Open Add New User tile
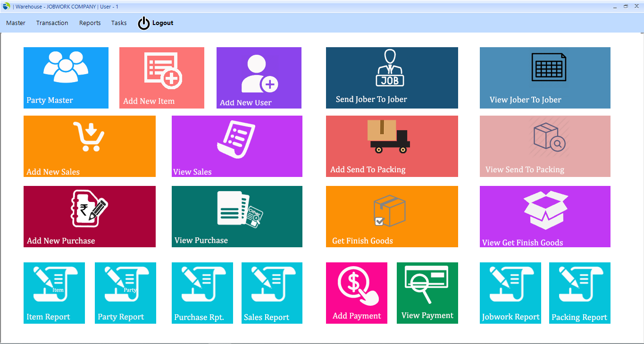 259,78
